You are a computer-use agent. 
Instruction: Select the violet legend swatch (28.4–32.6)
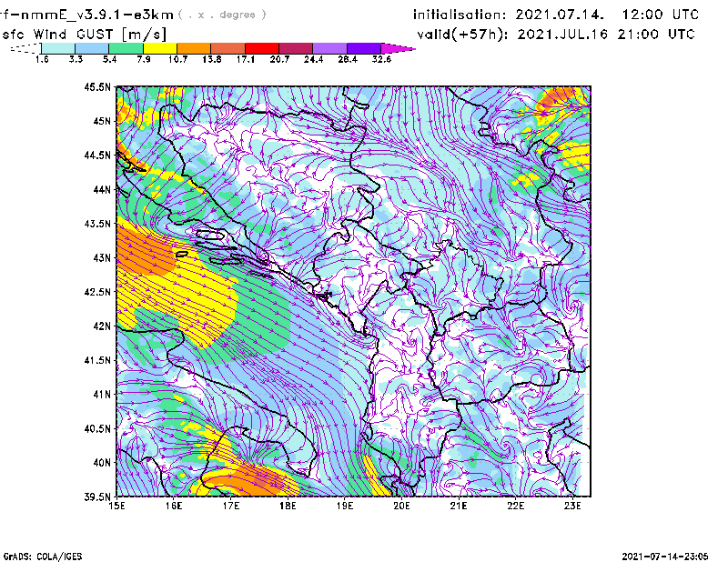(364, 48)
